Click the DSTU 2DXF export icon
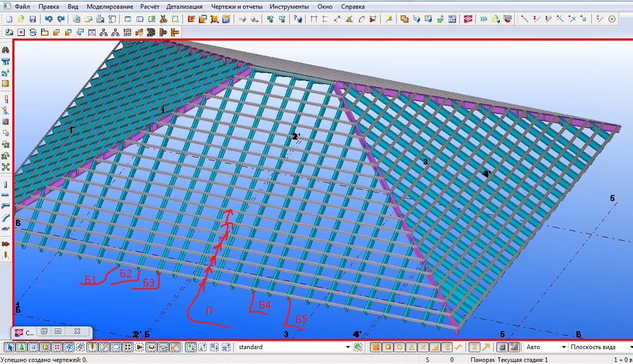633x364 pixels. 127,32
